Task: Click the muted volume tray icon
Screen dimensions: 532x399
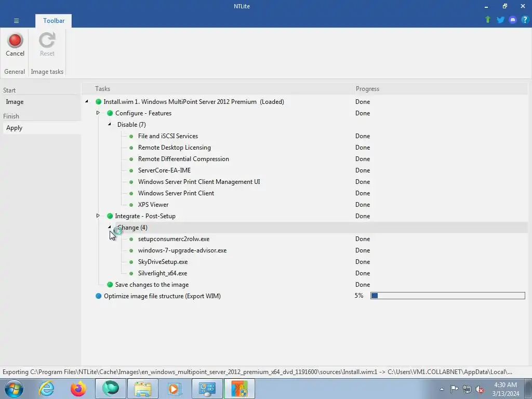Action: pyautogui.click(x=480, y=389)
